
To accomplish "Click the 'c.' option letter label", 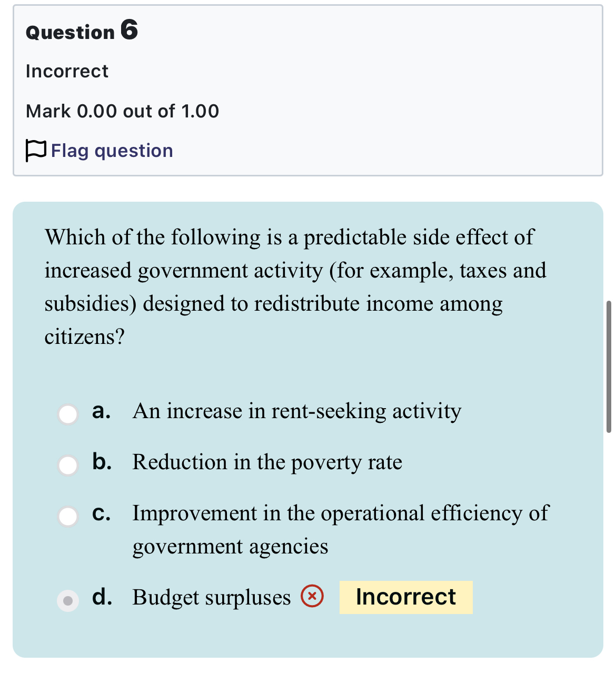I will 101,513.
